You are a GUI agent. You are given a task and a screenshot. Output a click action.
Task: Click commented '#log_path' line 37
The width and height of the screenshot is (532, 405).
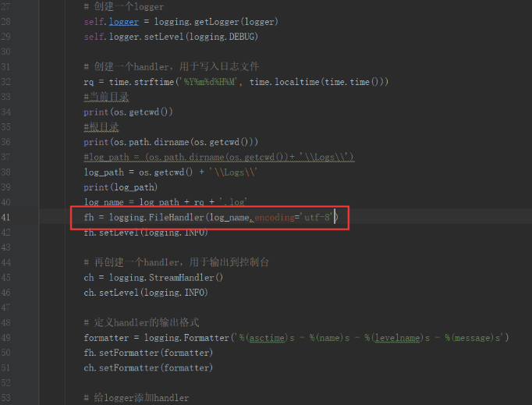click(x=219, y=157)
